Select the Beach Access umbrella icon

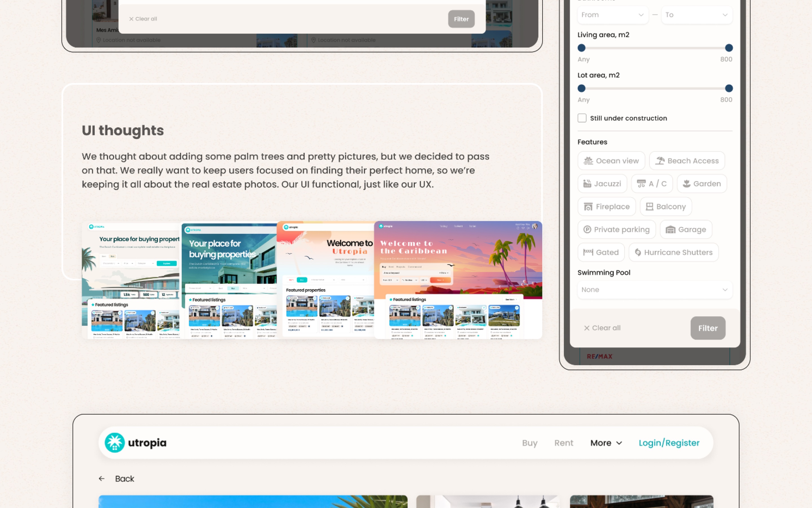click(660, 161)
